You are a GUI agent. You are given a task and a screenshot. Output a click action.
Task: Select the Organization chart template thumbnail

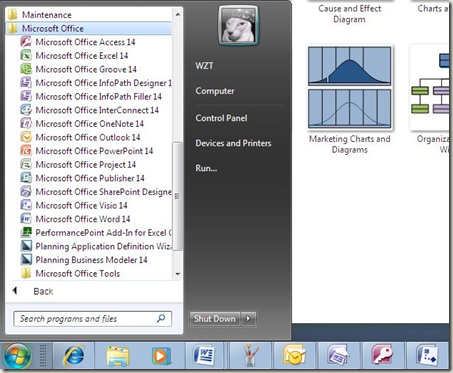430,87
